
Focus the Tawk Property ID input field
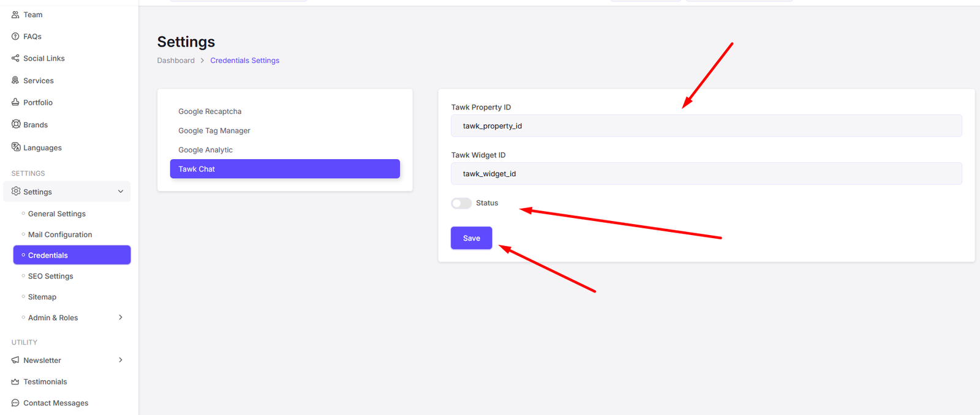click(706, 126)
